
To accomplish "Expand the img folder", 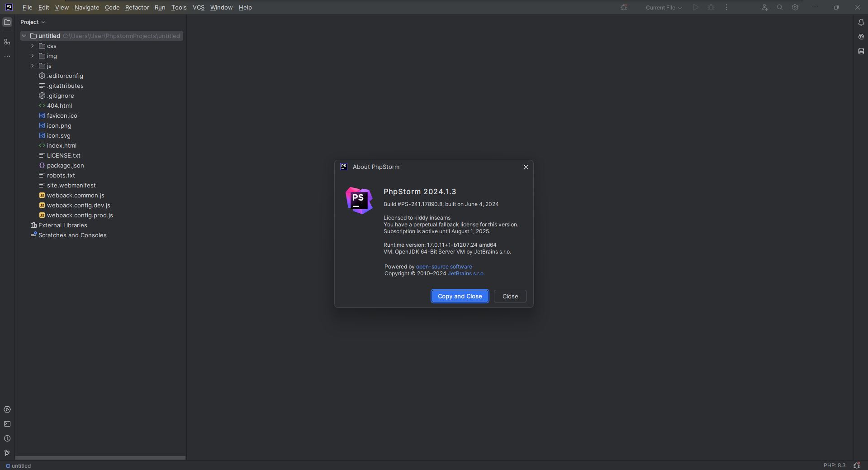I will [x=33, y=56].
